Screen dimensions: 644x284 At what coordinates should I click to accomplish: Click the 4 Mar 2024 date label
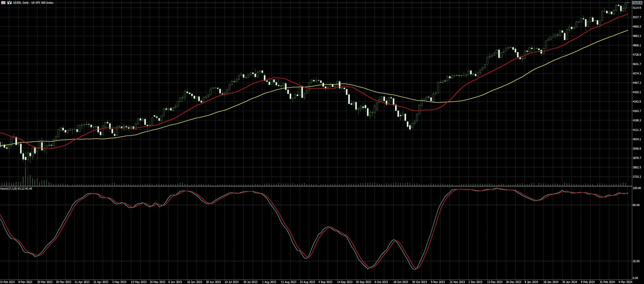625,282
